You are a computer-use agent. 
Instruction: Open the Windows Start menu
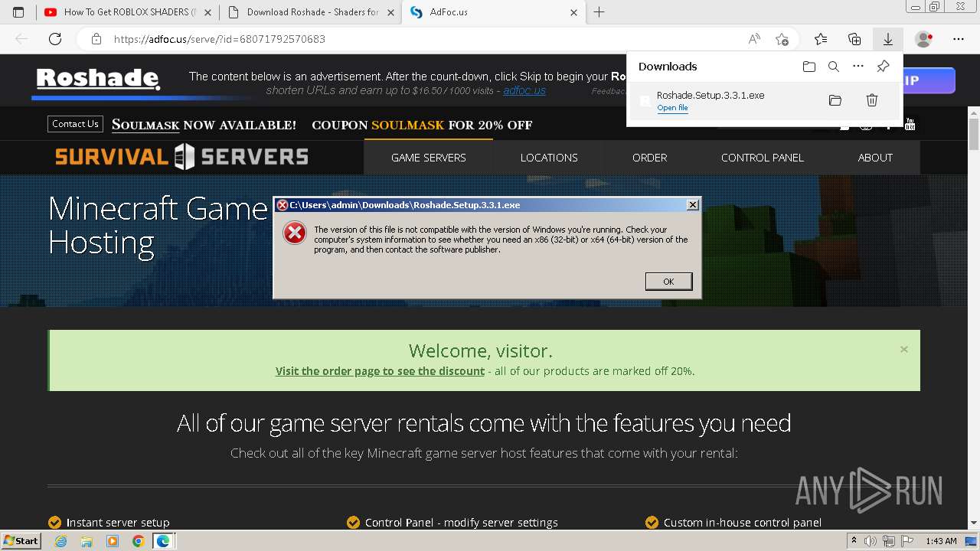tap(21, 541)
